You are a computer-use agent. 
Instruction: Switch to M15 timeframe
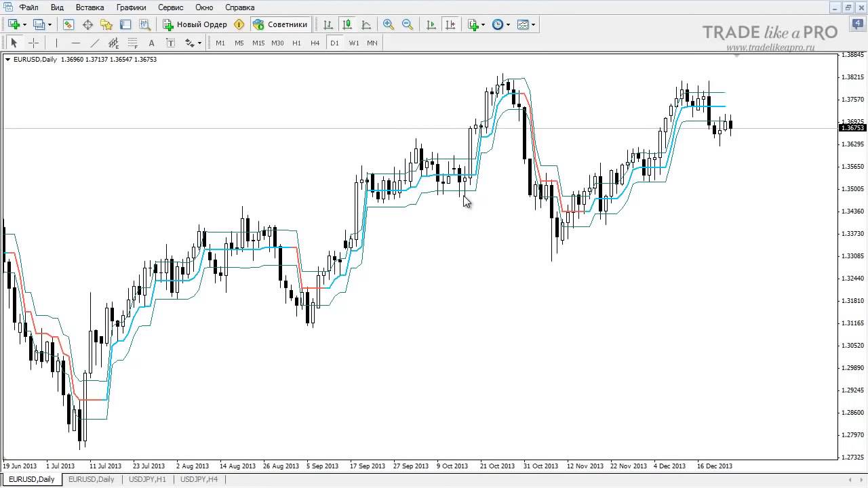258,43
